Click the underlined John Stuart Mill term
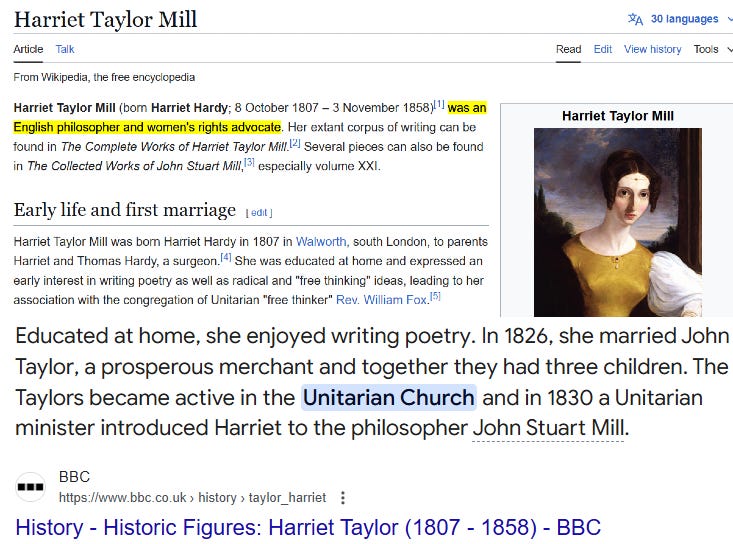Viewport: 733px width, 544px height. click(x=548, y=428)
